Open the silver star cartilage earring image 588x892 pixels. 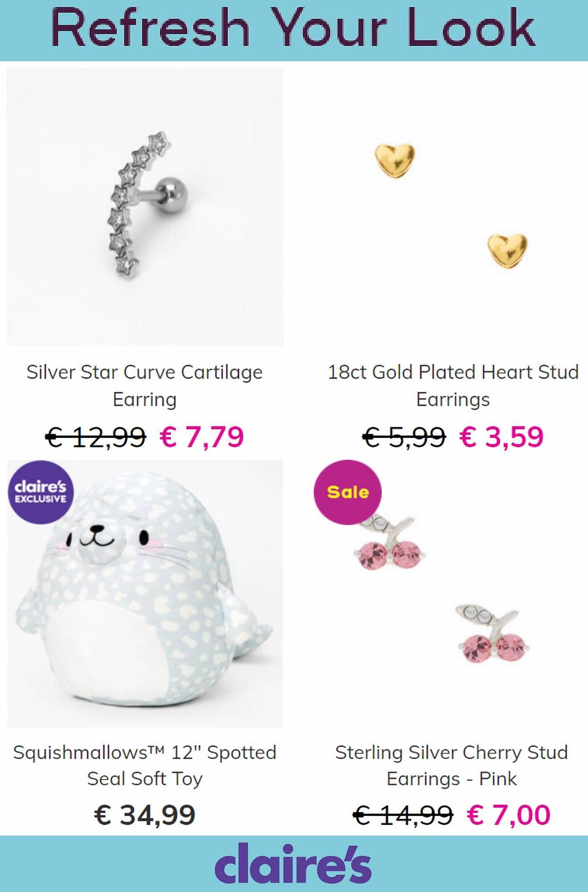(145, 206)
